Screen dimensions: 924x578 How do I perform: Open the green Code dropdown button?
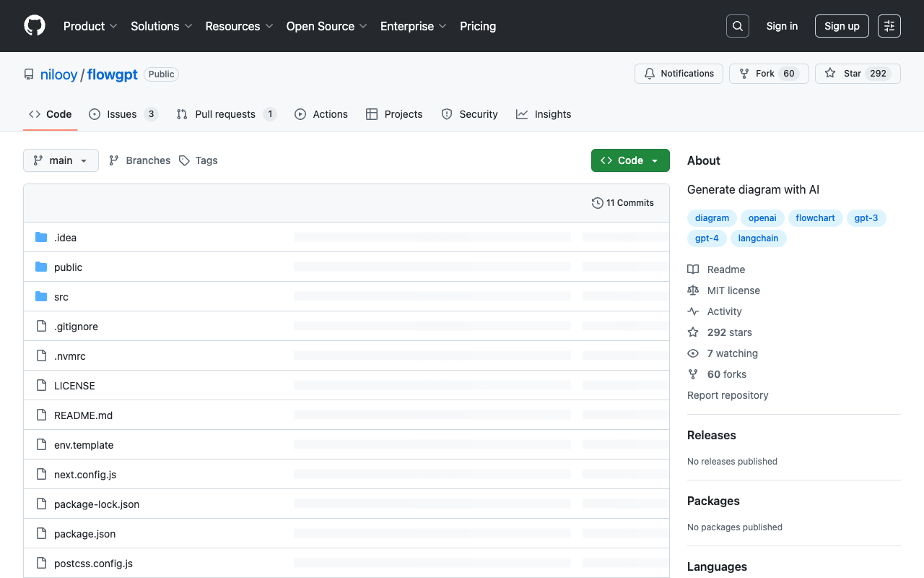pos(630,160)
